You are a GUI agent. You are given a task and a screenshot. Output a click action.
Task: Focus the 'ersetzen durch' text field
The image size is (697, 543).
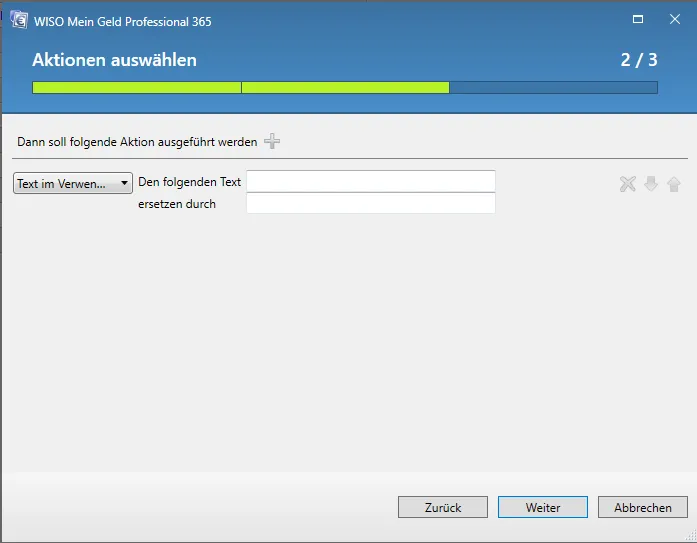[x=370, y=204]
